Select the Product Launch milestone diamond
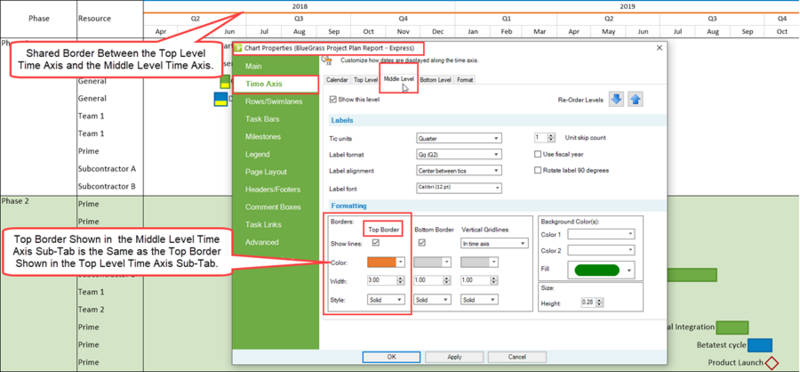The height and width of the screenshot is (372, 800). pyautogui.click(x=772, y=363)
